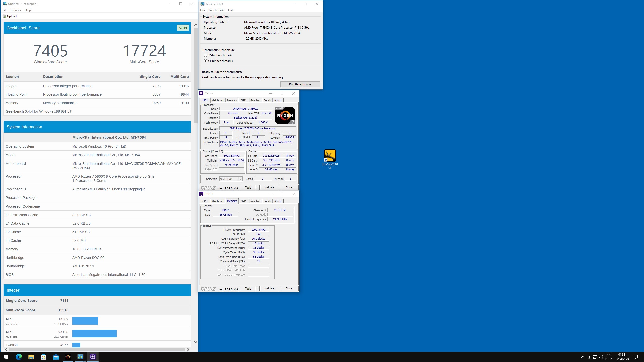
Task: Open network status tray icon
Action: [595, 357]
